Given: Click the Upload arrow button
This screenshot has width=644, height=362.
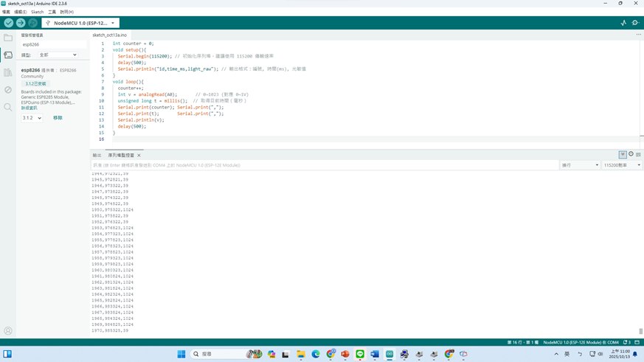Looking at the screenshot, I should pyautogui.click(x=21, y=23).
